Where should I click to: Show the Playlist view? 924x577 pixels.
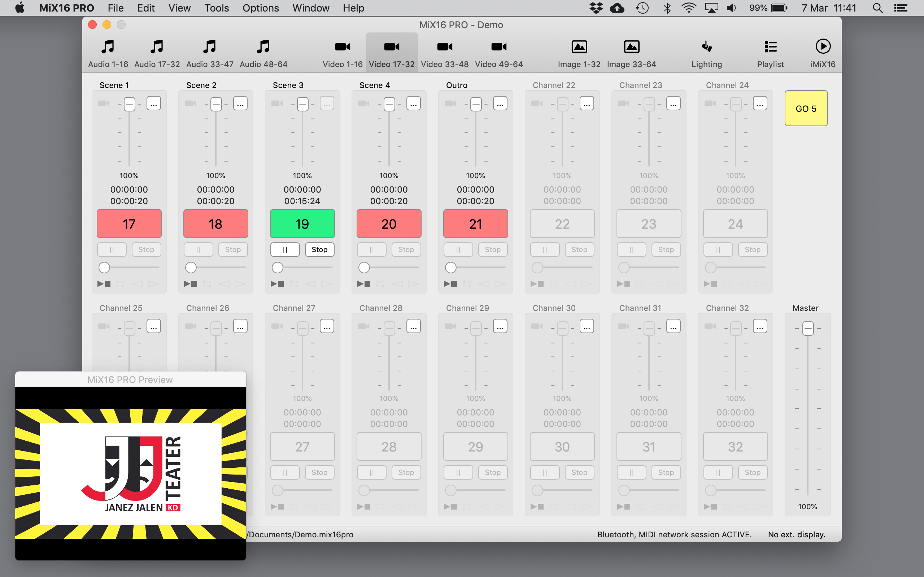770,53
